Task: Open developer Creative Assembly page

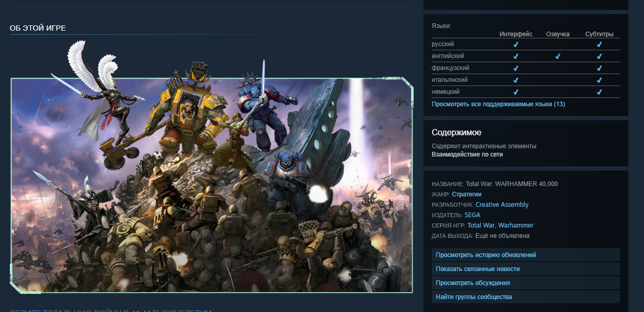Action: [x=502, y=205]
